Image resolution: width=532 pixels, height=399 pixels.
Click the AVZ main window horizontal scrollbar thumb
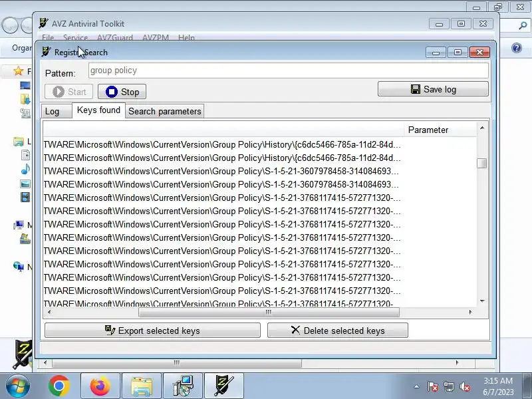[176, 362]
